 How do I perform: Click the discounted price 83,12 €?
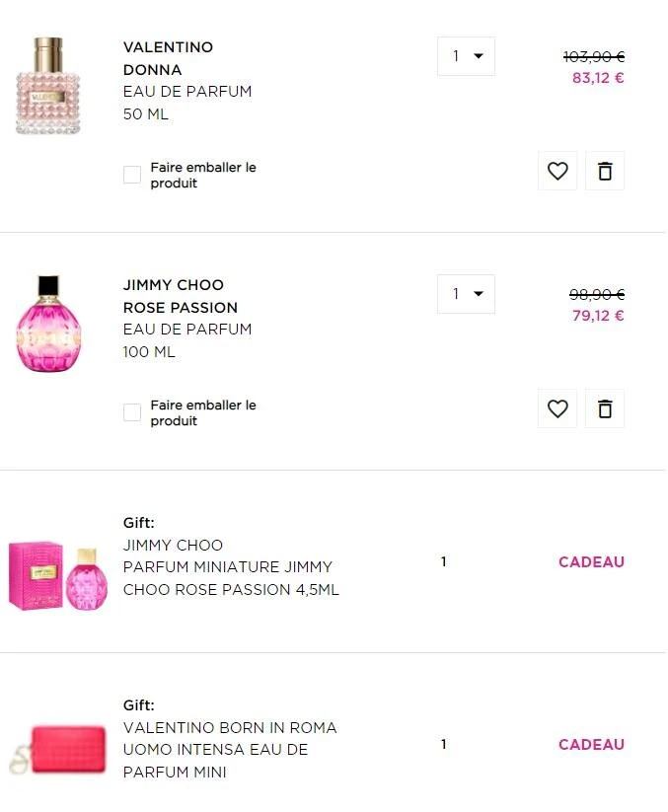[x=598, y=78]
